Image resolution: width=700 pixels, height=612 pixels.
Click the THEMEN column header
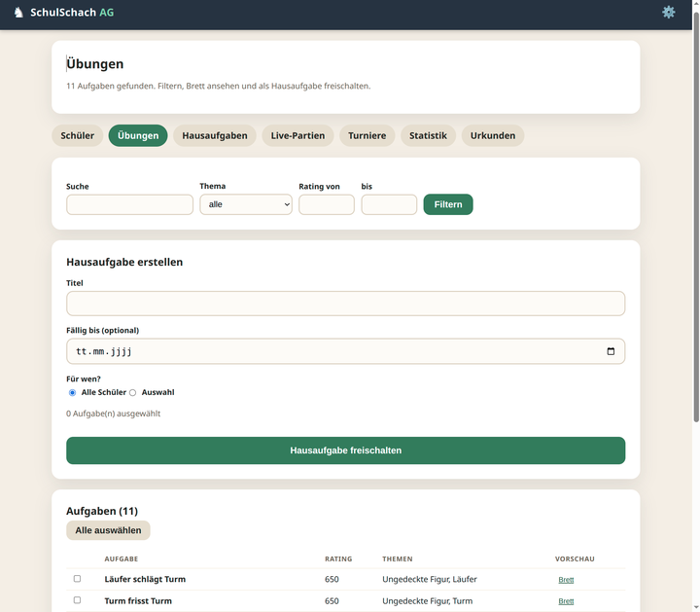[398, 558]
